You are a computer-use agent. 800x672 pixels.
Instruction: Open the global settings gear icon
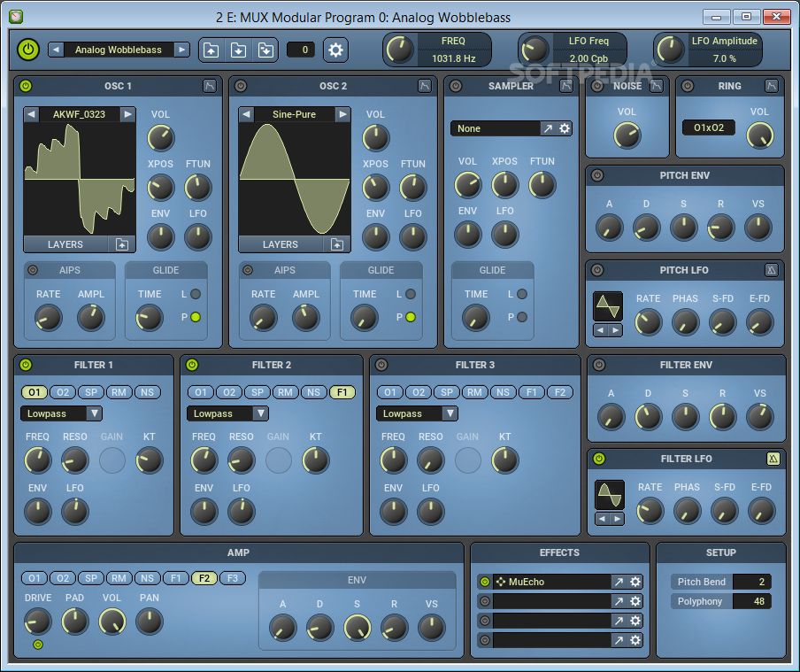point(335,50)
